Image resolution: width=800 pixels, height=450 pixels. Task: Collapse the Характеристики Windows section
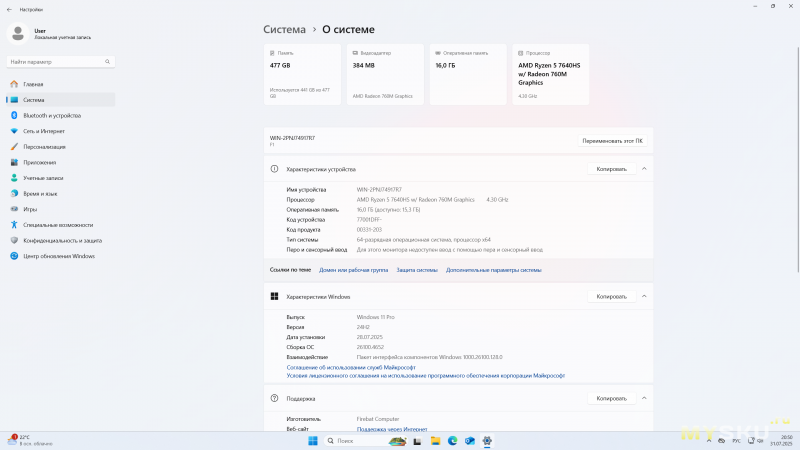pyautogui.click(x=644, y=296)
